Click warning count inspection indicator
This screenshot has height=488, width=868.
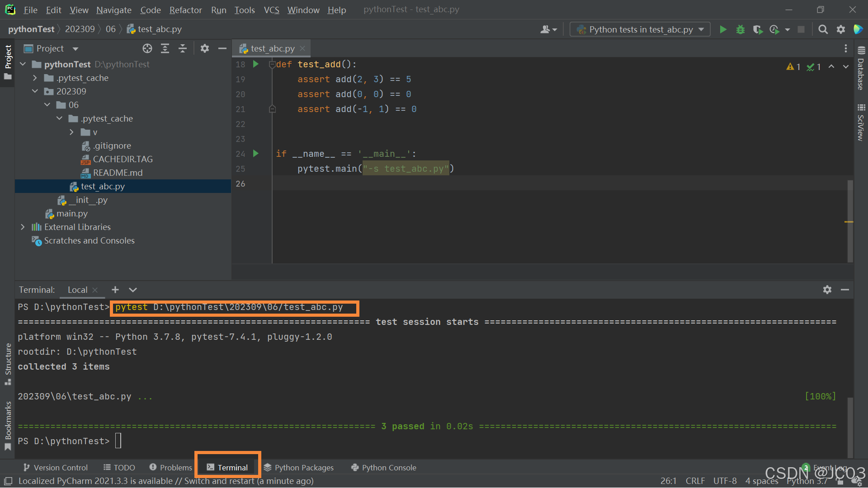(x=793, y=67)
